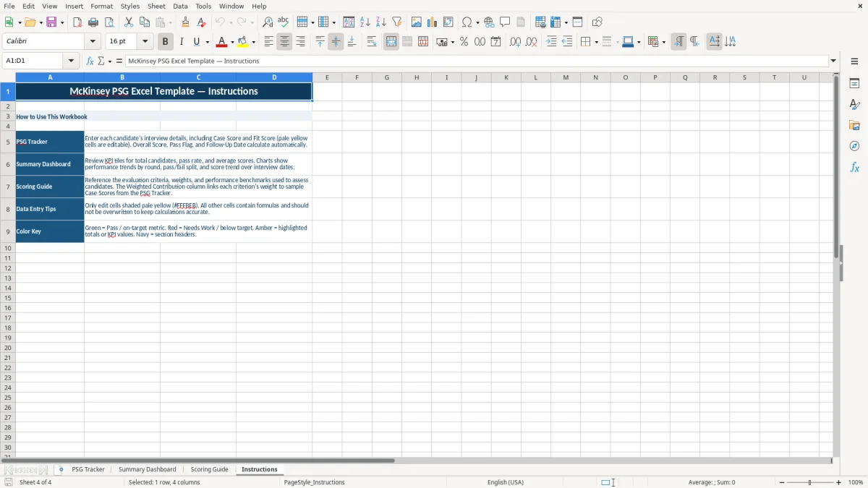This screenshot has width=868, height=488.
Task: Toggle Bold formatting
Action: (166, 42)
